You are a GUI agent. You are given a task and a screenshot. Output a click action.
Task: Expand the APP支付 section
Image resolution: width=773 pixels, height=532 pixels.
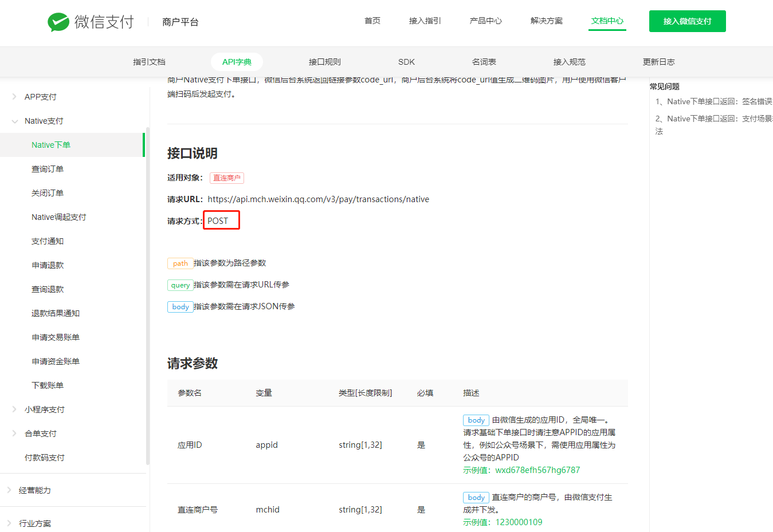click(x=41, y=97)
